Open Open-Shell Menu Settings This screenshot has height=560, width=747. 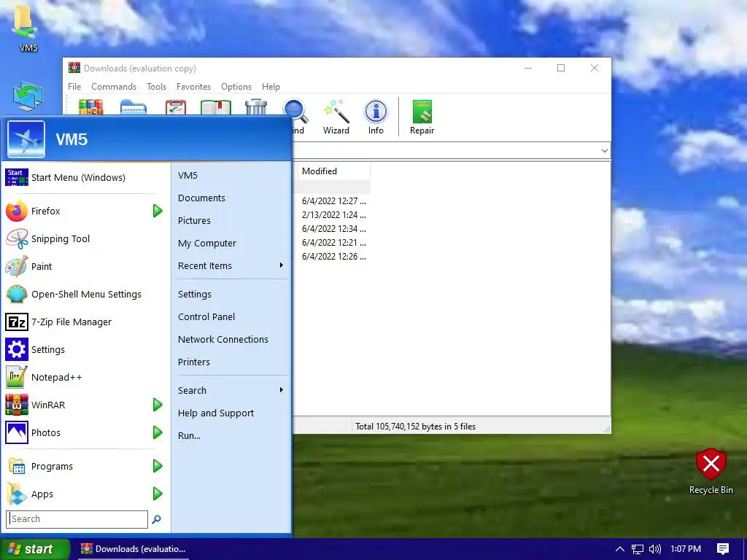point(86,295)
